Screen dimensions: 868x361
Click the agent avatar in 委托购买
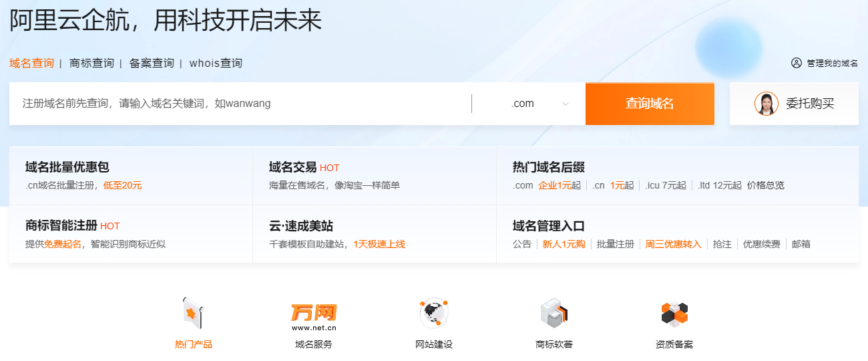(x=767, y=104)
